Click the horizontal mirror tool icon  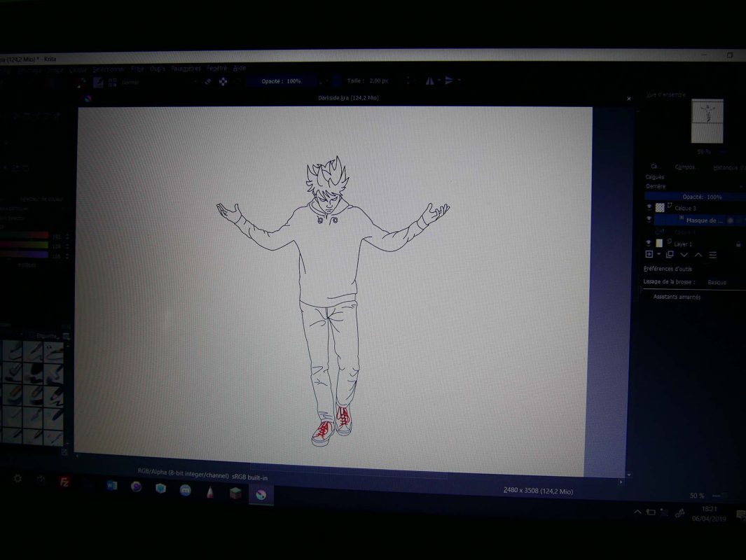tap(430, 80)
